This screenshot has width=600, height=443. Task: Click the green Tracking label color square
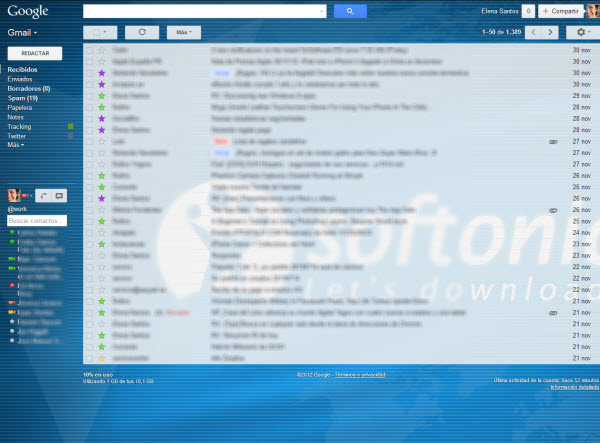70,126
